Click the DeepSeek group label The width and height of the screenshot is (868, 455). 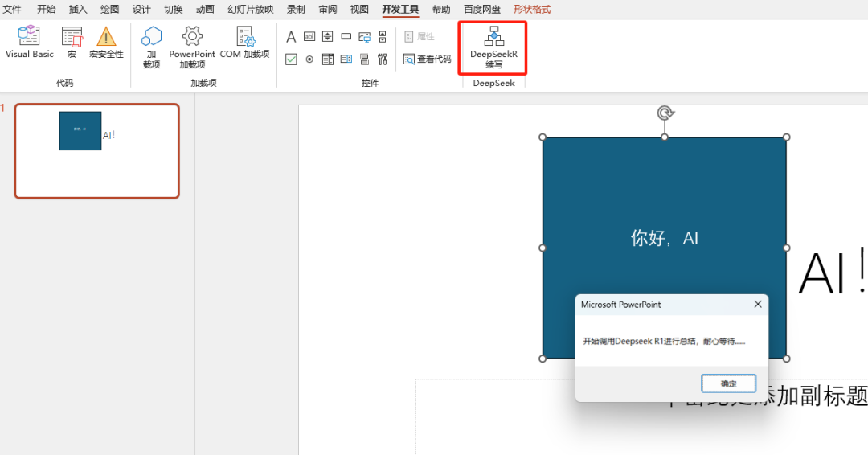[493, 83]
